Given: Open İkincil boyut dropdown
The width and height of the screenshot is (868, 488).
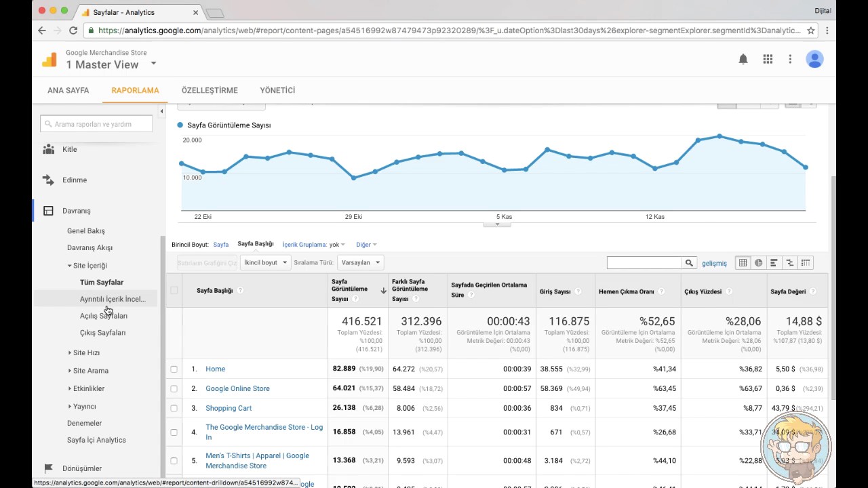Looking at the screenshot, I should pos(265,262).
